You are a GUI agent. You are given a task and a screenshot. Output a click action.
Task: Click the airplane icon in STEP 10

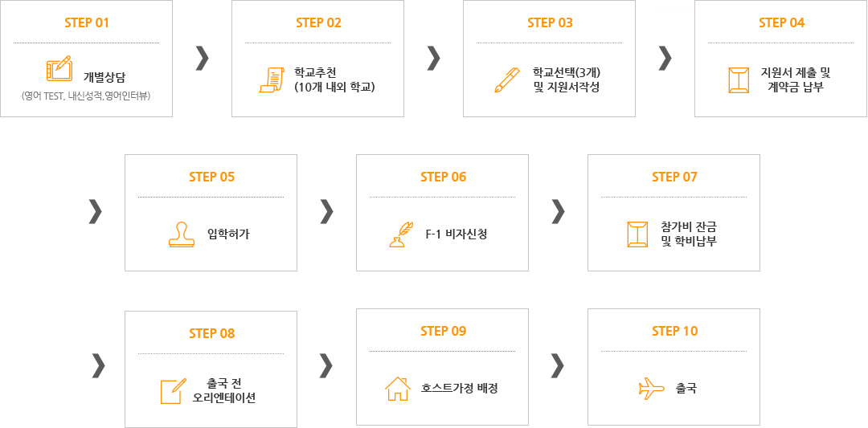(x=651, y=389)
